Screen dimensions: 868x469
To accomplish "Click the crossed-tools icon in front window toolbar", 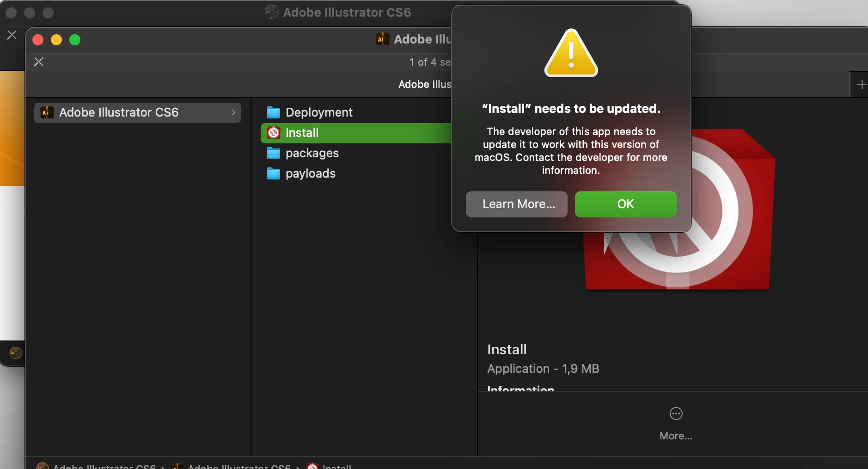I will [x=39, y=62].
